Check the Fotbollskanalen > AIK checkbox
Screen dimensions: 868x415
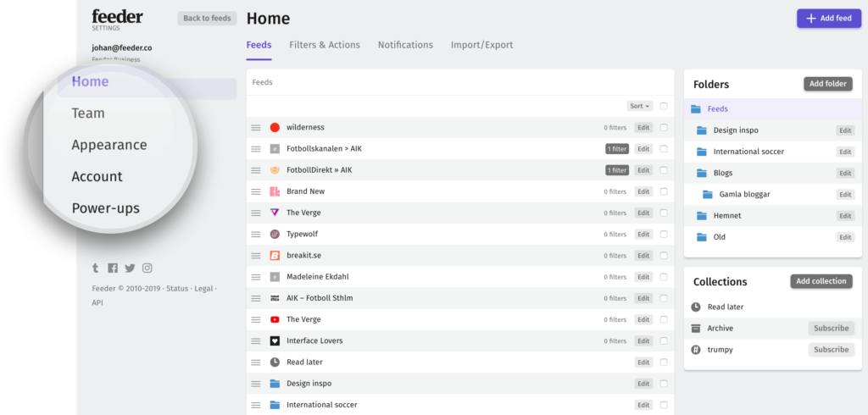664,149
